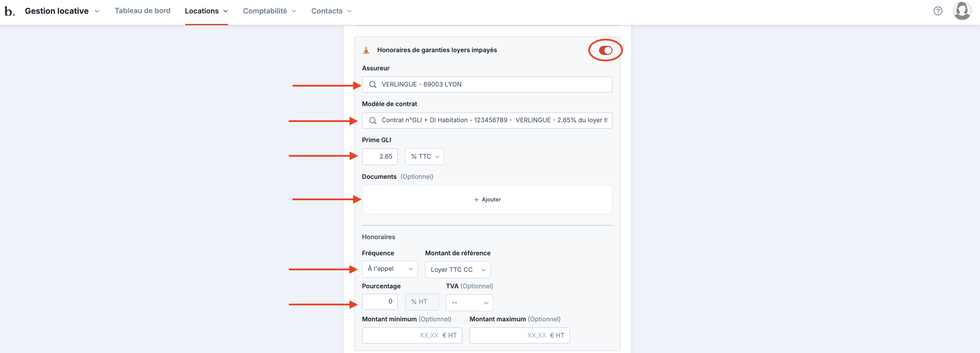The width and height of the screenshot is (980, 353).
Task: Click Ajouter to add a document
Action: [491, 199]
